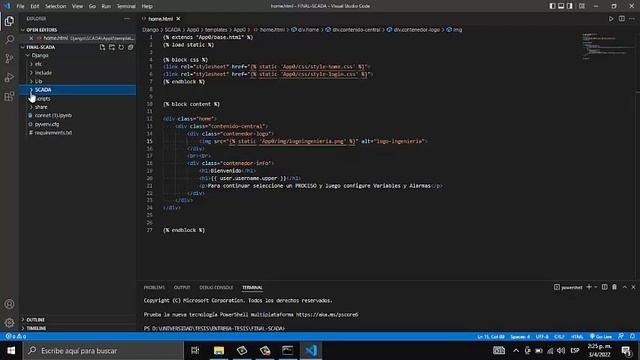Screen dimensions: 640x360
Task: Toggle primary side bar visibility
Action: [x=552, y=6]
